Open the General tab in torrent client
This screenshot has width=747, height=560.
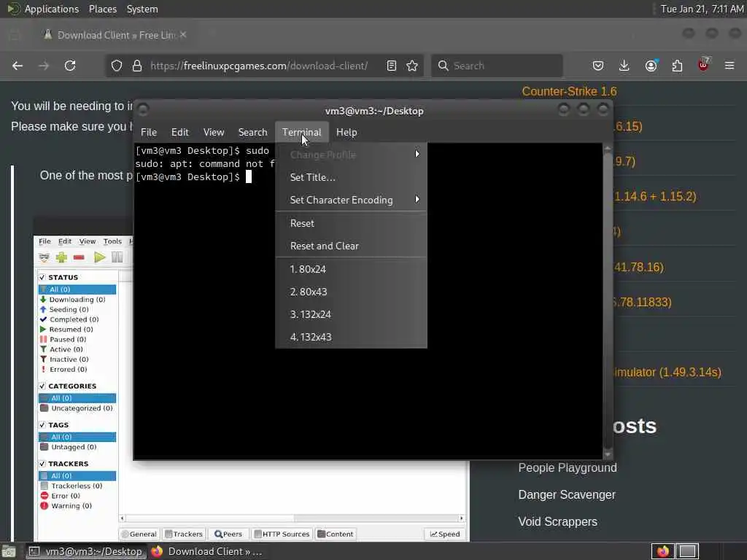pyautogui.click(x=139, y=534)
